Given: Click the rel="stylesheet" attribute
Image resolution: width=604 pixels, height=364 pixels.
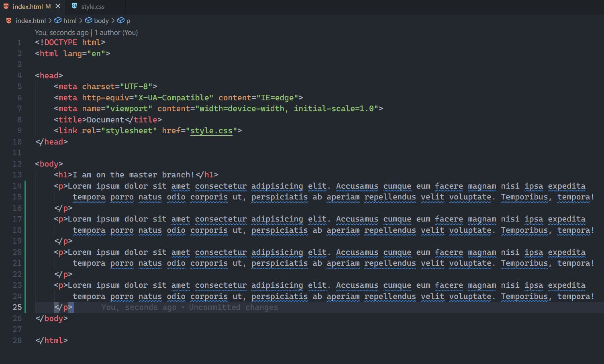Looking at the screenshot, I should coord(120,131).
